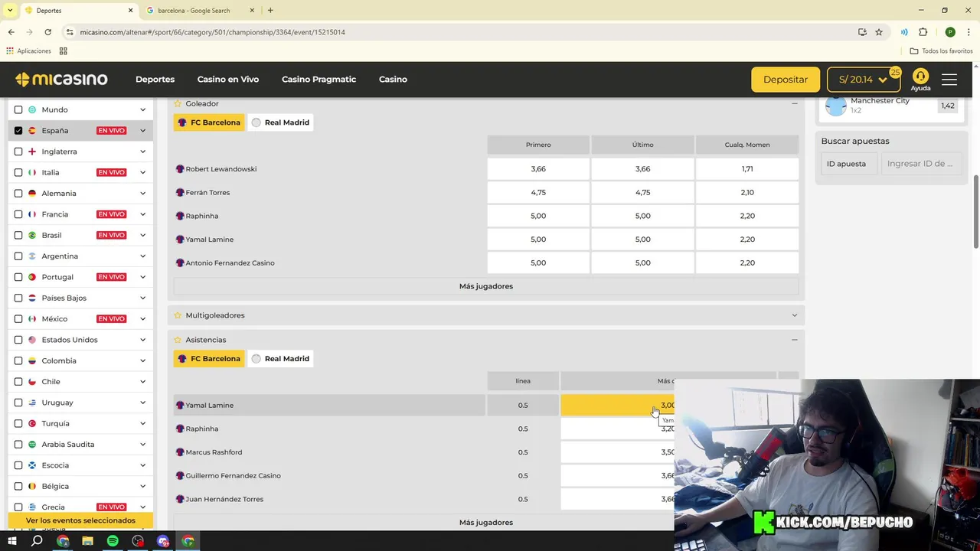The width and height of the screenshot is (980, 551).
Task: Click the Manchester City 1,42 odds
Action: pos(948,106)
